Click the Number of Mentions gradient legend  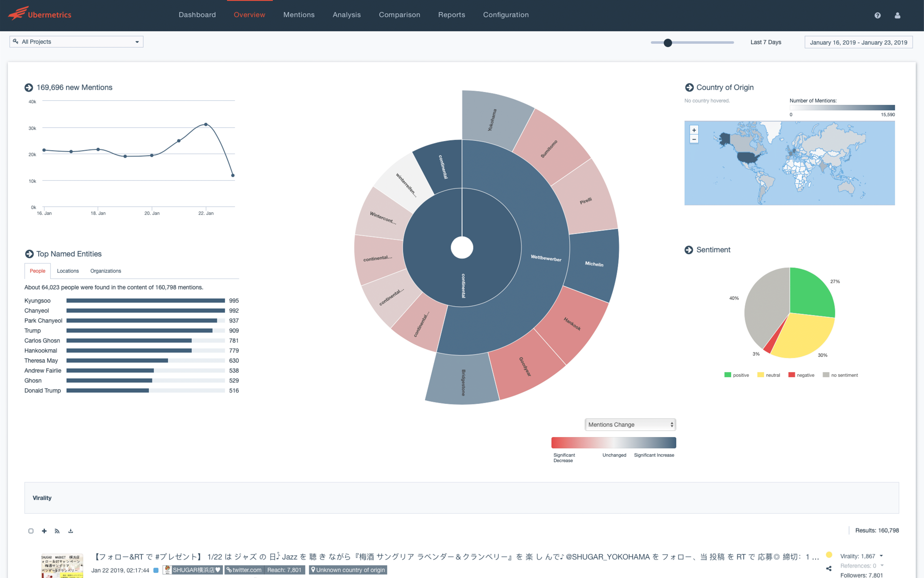tap(842, 108)
